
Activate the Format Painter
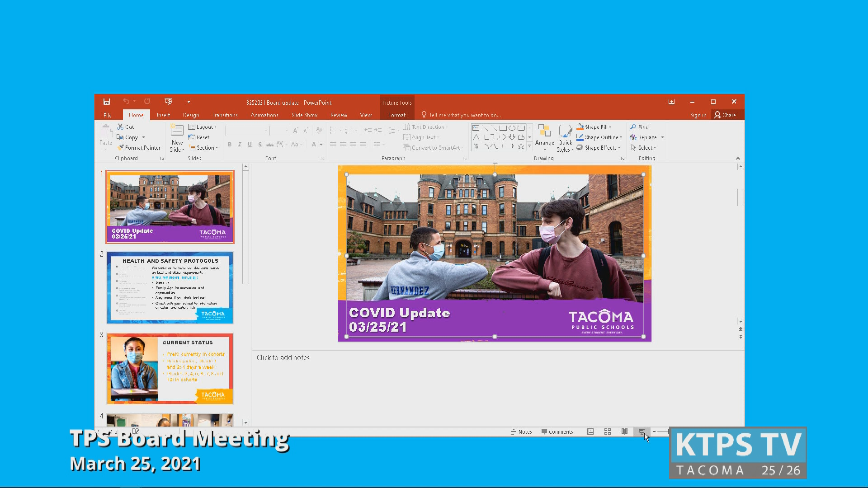139,148
